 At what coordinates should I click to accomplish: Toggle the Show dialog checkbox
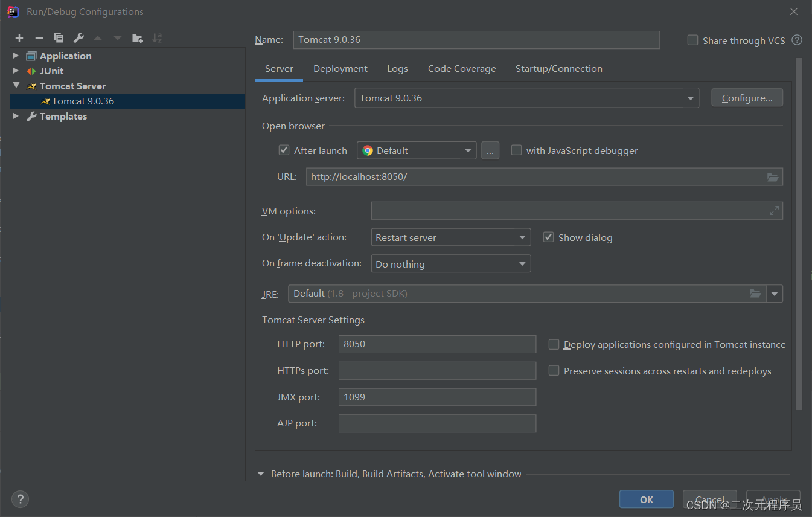click(548, 237)
